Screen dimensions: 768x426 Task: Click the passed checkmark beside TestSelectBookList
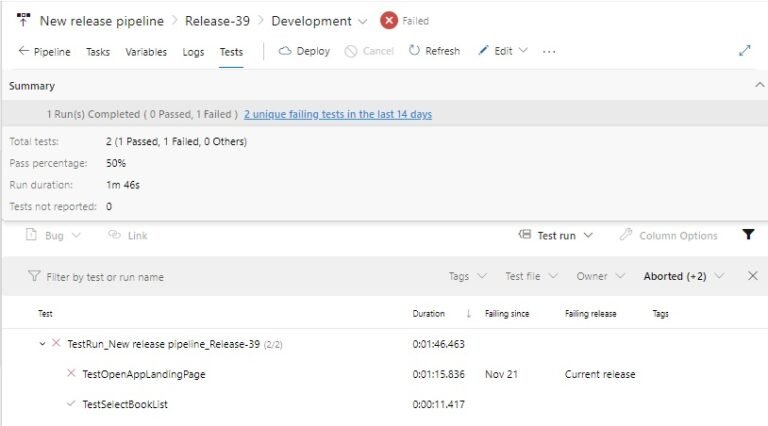71,403
